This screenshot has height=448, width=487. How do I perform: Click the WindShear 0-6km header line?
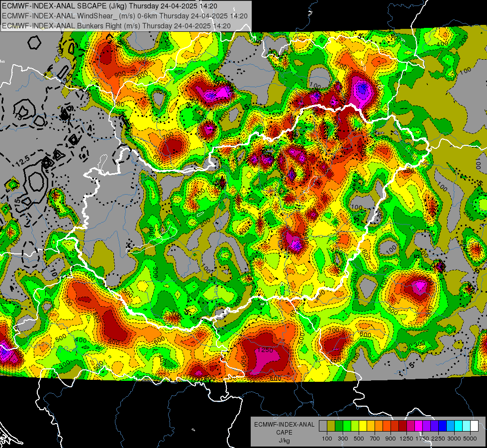(x=124, y=16)
